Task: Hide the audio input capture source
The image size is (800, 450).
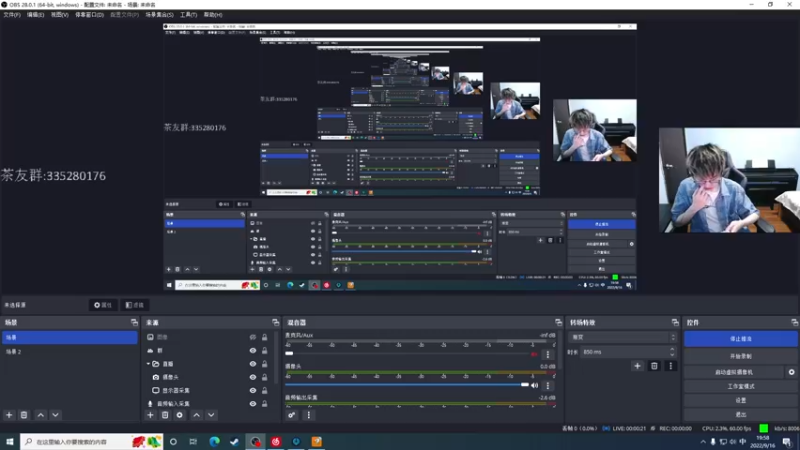Action: pos(253,404)
